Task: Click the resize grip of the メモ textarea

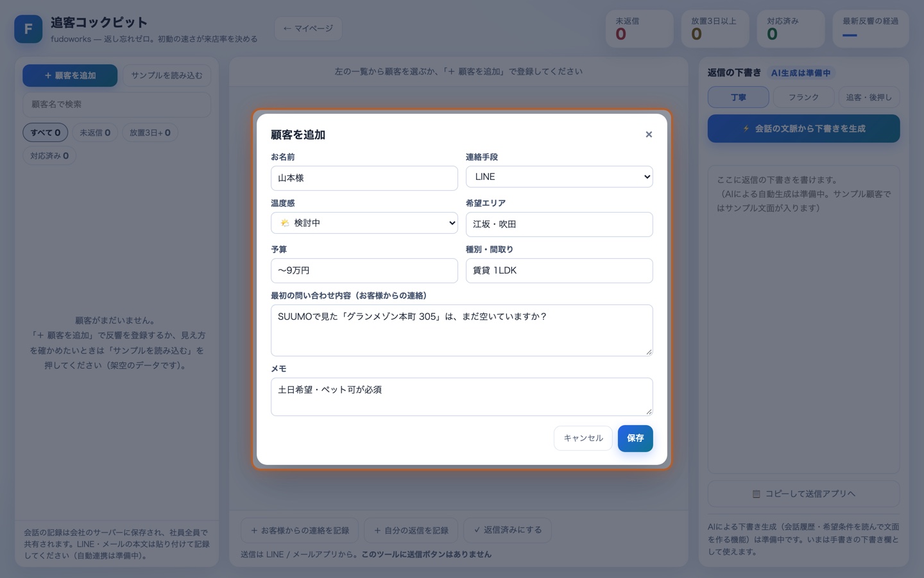Action: (x=648, y=411)
